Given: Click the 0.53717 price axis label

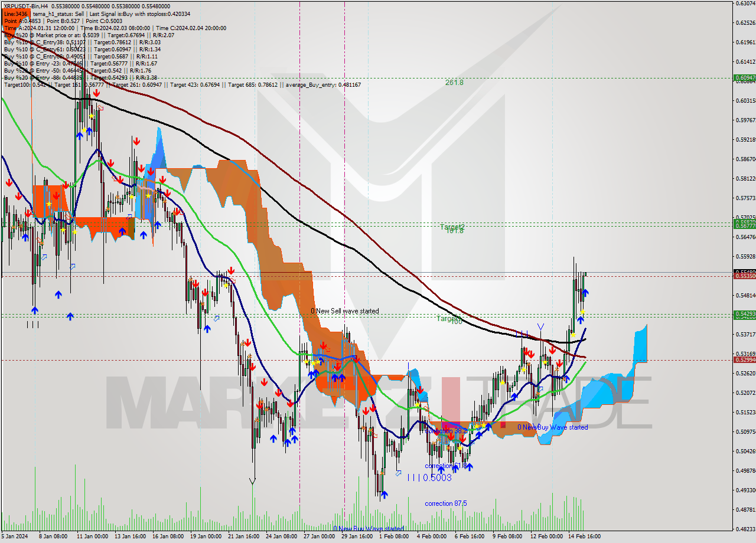Looking at the screenshot, I should [x=745, y=335].
